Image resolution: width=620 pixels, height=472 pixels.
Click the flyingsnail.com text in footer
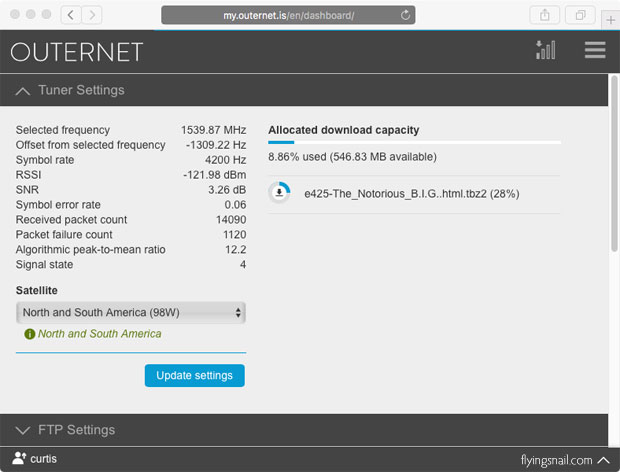(556, 460)
